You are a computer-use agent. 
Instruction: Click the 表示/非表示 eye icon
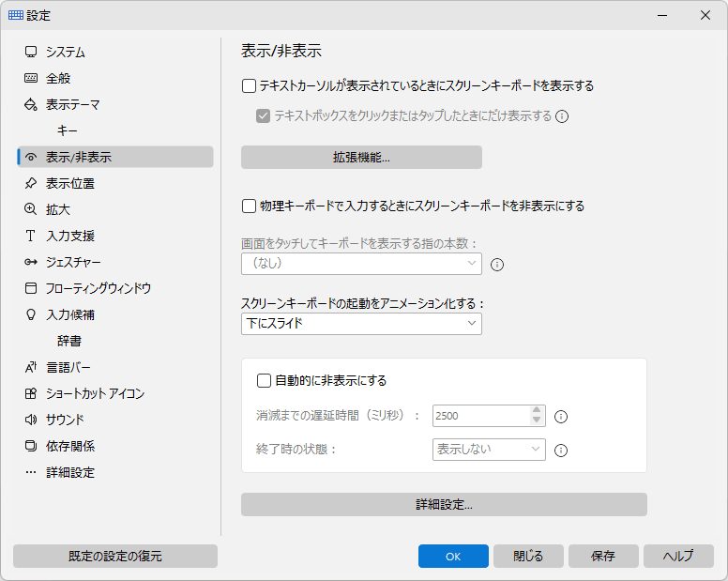pyautogui.click(x=31, y=158)
